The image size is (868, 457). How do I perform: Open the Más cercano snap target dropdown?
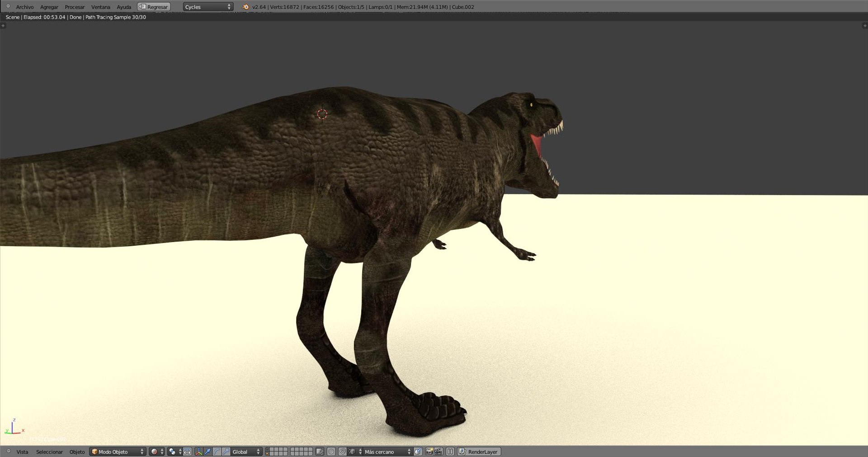[x=388, y=452]
